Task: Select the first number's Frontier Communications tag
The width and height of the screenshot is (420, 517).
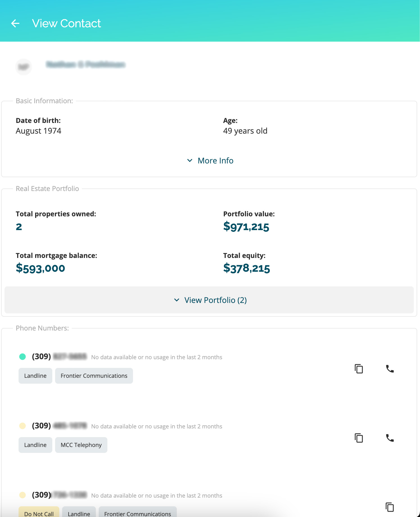Action: [94, 376]
